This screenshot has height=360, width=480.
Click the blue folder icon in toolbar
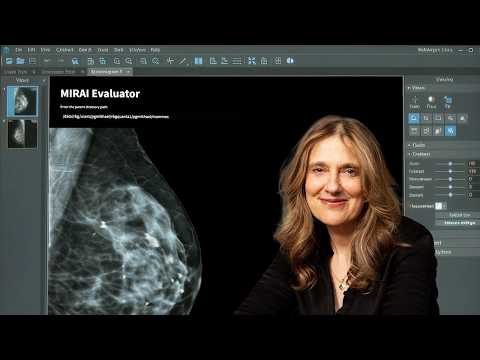20,61
